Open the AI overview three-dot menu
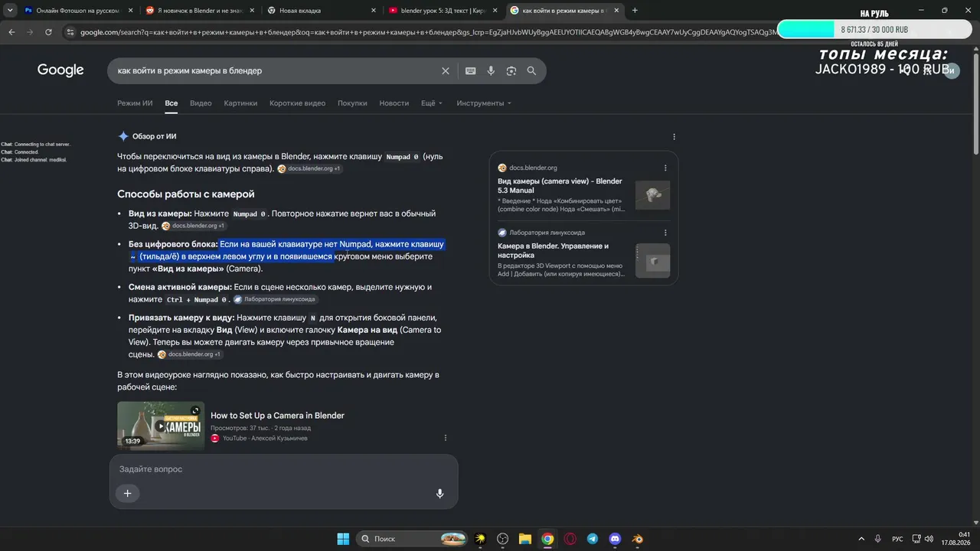Image resolution: width=980 pixels, height=551 pixels. [x=674, y=137]
